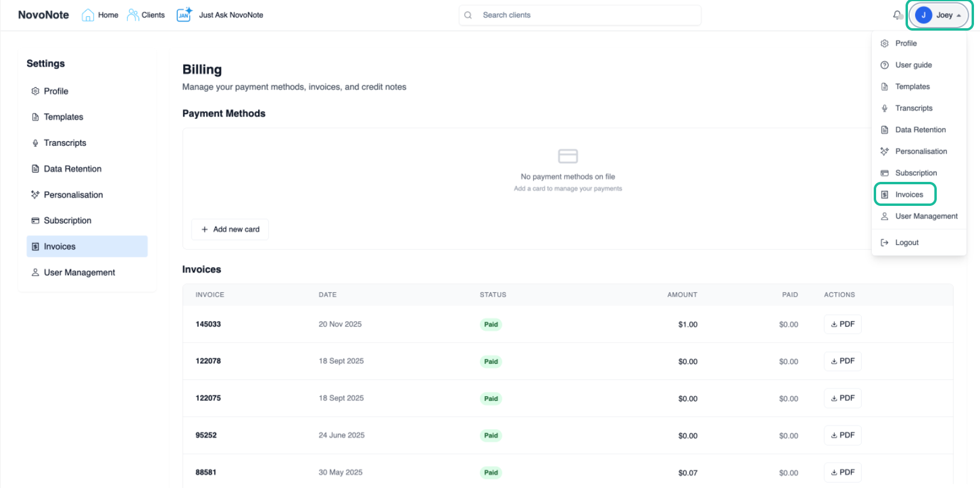Download PDF for invoice 95252
The image size is (980, 488).
tap(842, 435)
